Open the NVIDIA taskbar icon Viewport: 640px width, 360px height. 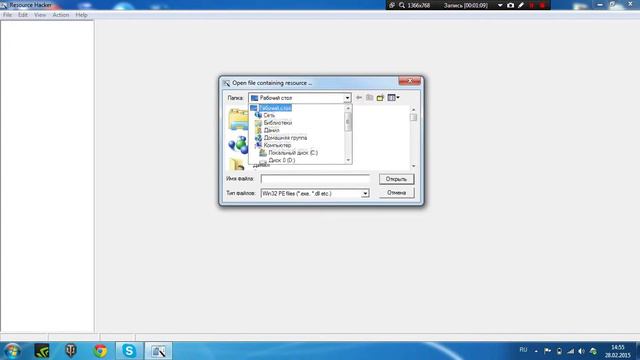pos(42,351)
